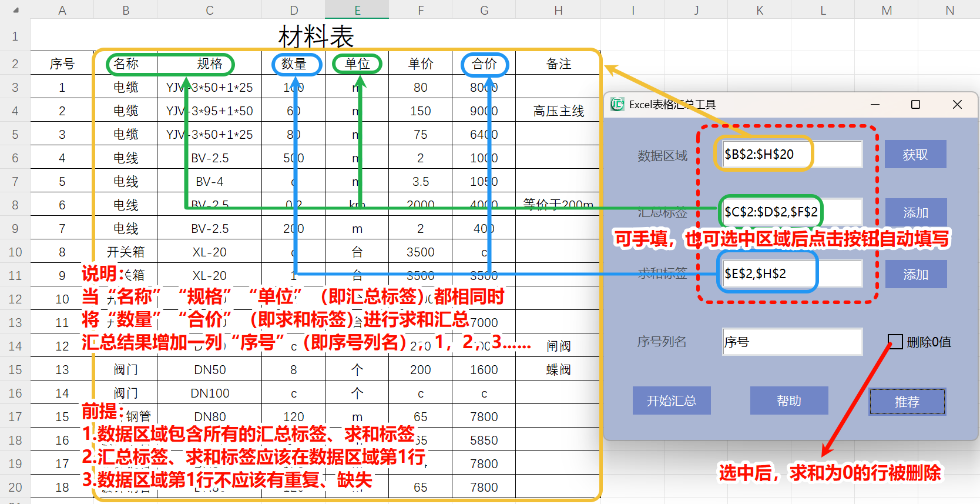Select column E header
Screen dimensions: 980x504
(x=357, y=10)
